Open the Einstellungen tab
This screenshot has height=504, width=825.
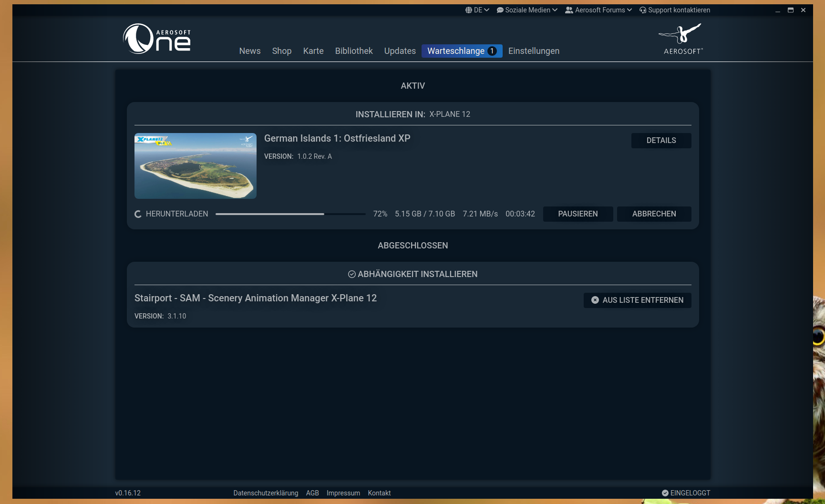pyautogui.click(x=534, y=51)
